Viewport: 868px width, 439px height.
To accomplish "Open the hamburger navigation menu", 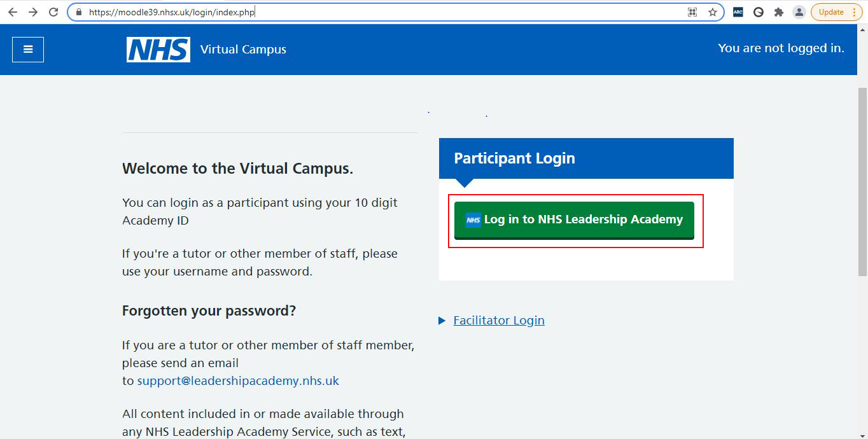I will click(28, 49).
